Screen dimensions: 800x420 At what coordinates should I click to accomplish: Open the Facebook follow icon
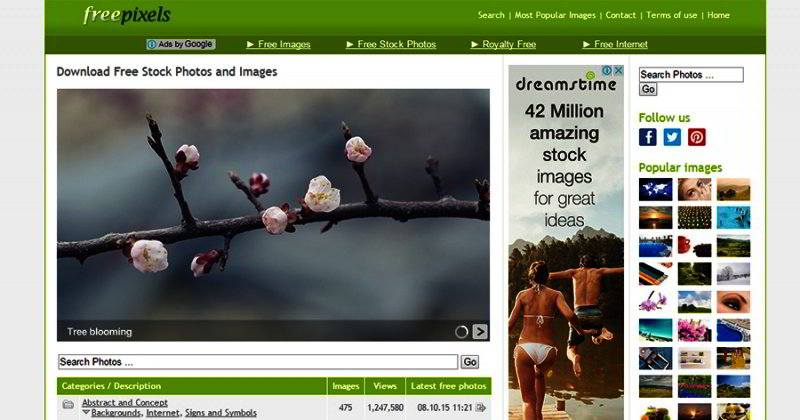click(647, 137)
